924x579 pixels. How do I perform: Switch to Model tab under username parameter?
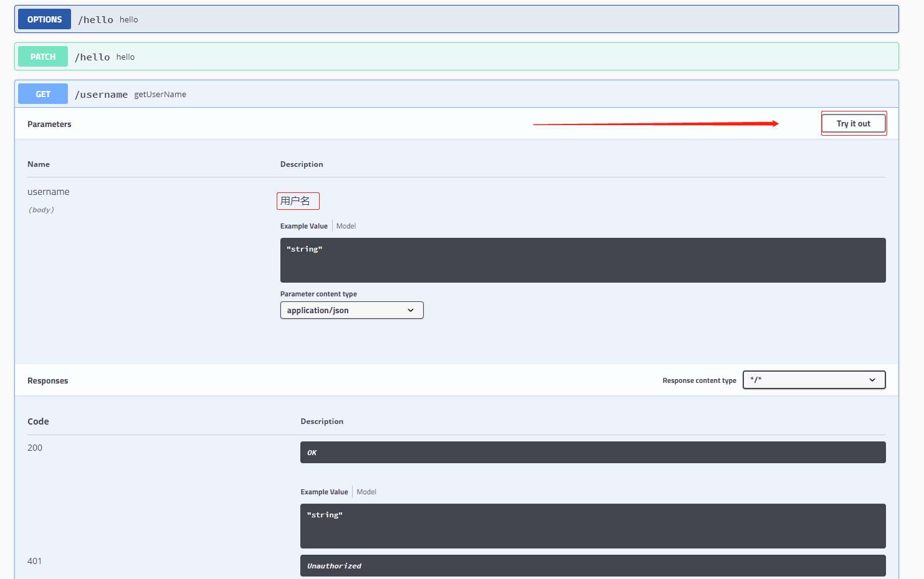coord(346,226)
